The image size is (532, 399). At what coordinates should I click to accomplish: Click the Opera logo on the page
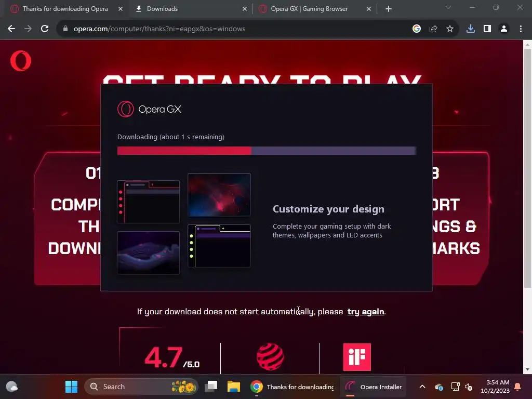coord(21,61)
